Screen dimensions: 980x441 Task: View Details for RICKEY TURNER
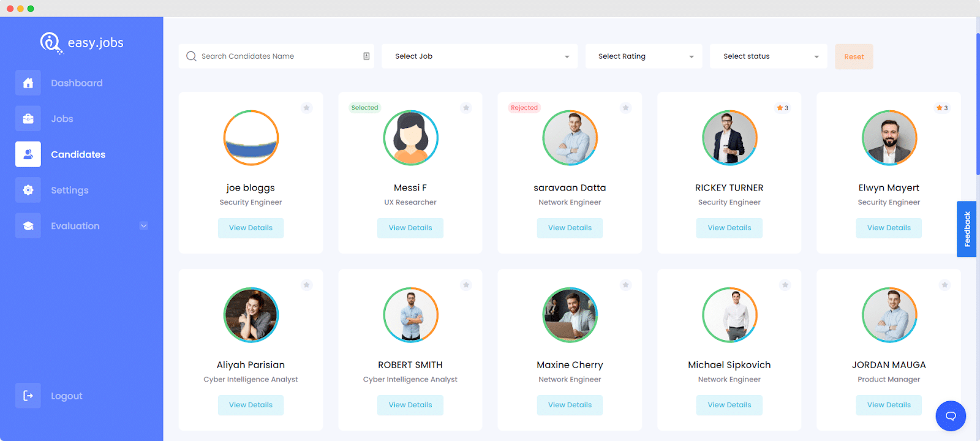[x=729, y=228]
